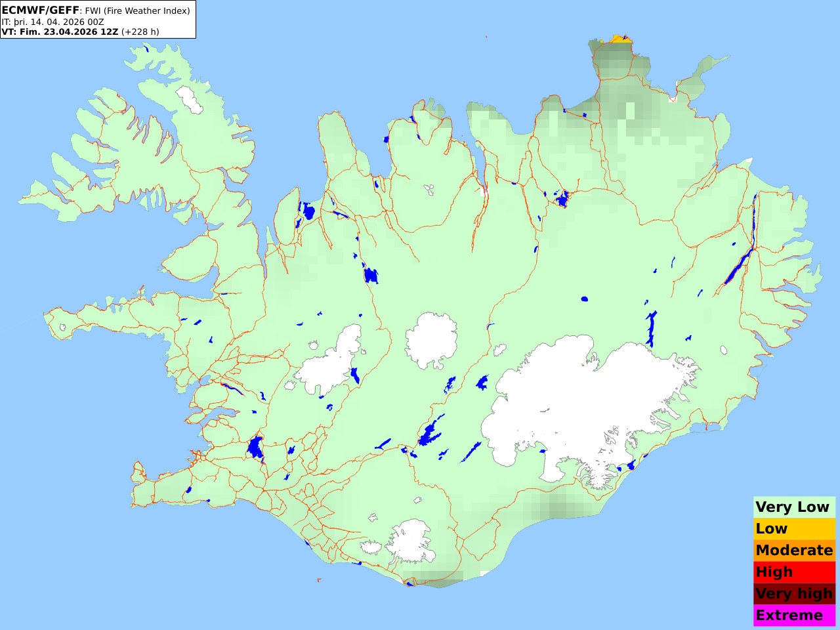This screenshot has height=630, width=840.
Task: Click the High legend swatch
Action: 794,572
